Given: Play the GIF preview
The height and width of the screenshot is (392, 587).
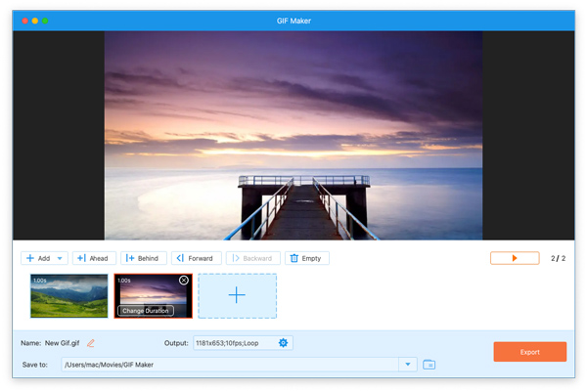Looking at the screenshot, I should click(515, 258).
